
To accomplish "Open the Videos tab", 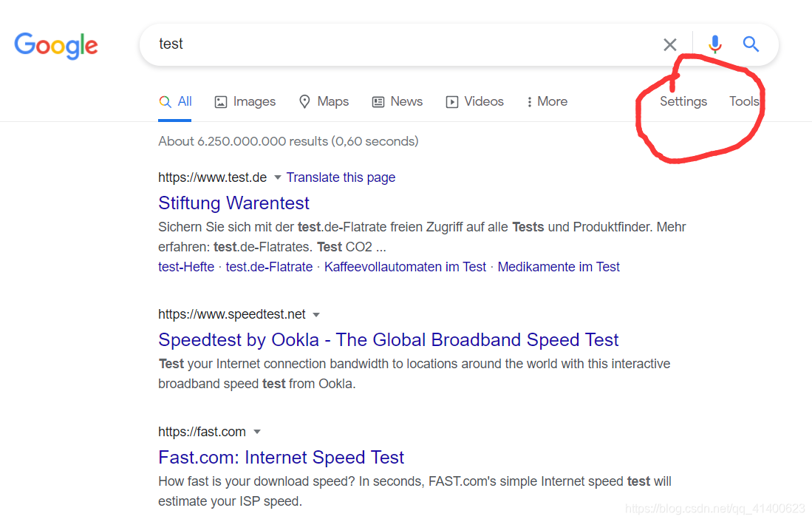I will pos(474,101).
